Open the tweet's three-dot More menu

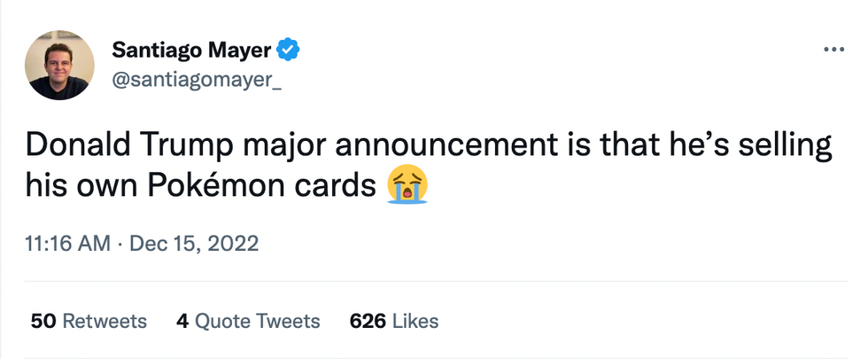point(833,50)
